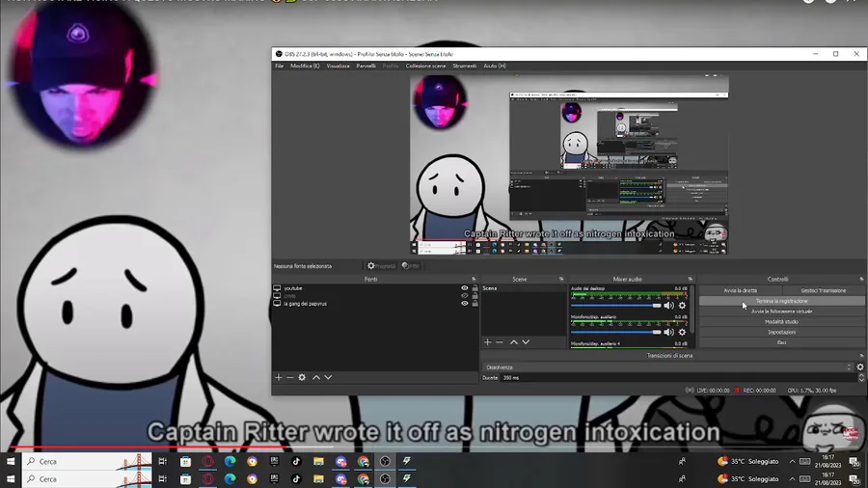Open the Collezione scene menu

pyautogui.click(x=425, y=66)
